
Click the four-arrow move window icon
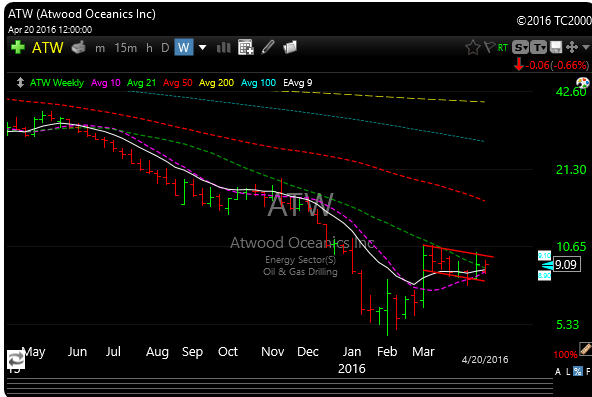[572, 47]
